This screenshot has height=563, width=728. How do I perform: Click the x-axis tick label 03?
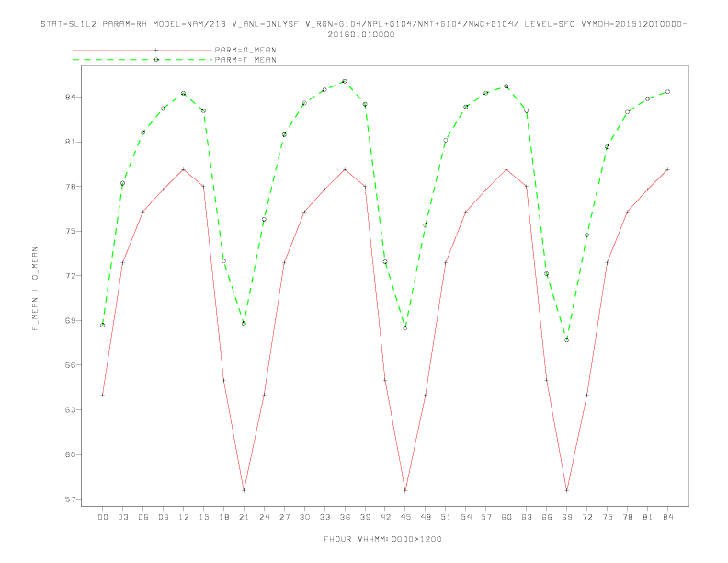(x=122, y=517)
